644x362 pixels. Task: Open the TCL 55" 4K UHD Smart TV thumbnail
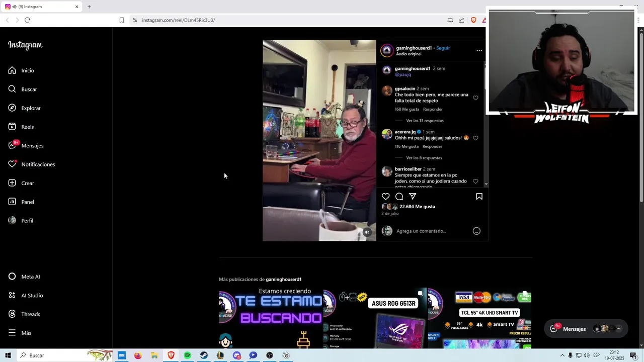click(x=479, y=318)
